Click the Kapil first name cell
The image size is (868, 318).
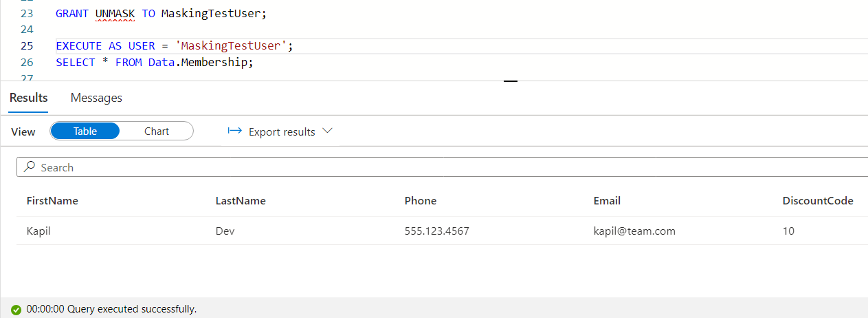pyautogui.click(x=38, y=231)
